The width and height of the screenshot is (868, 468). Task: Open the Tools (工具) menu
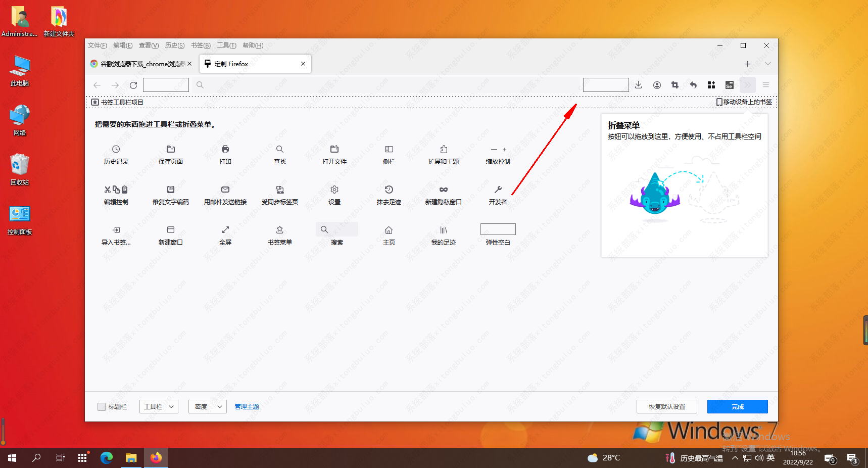227,45
